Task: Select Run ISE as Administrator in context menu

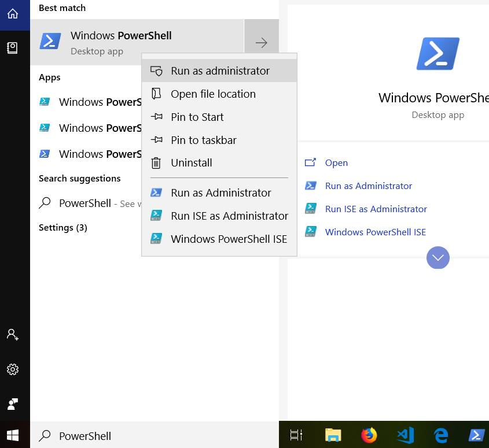Action: [219, 216]
